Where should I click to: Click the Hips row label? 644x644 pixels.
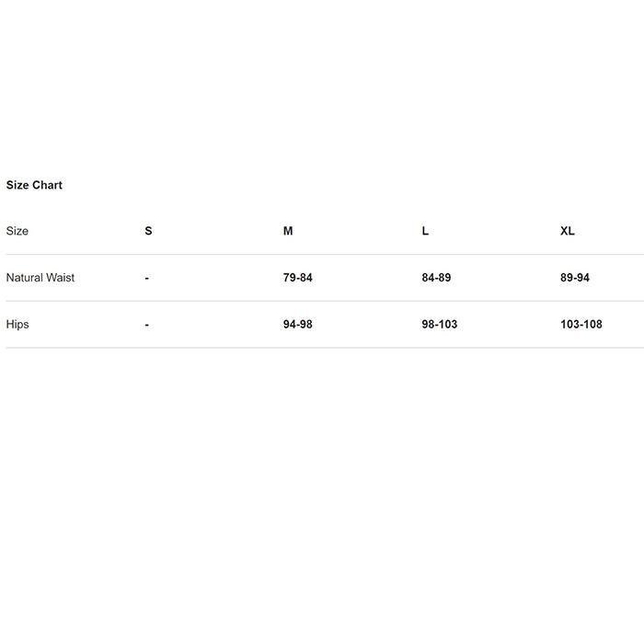[x=17, y=325]
